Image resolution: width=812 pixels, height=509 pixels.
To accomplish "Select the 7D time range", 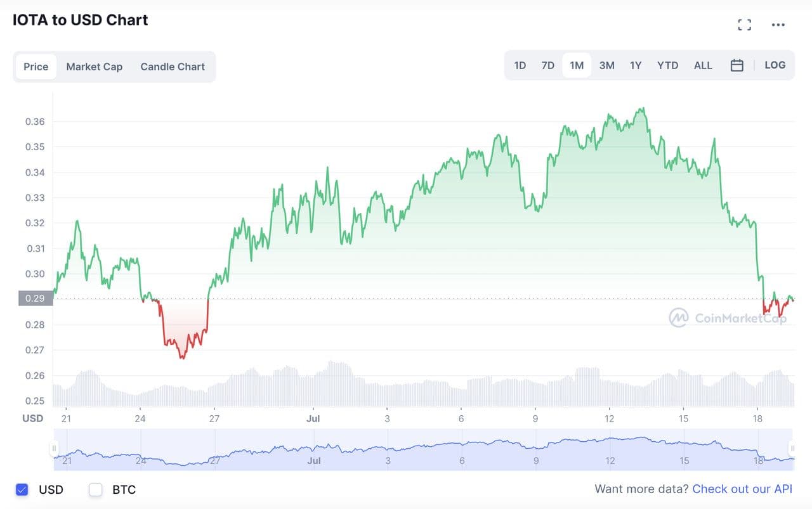I will click(548, 65).
